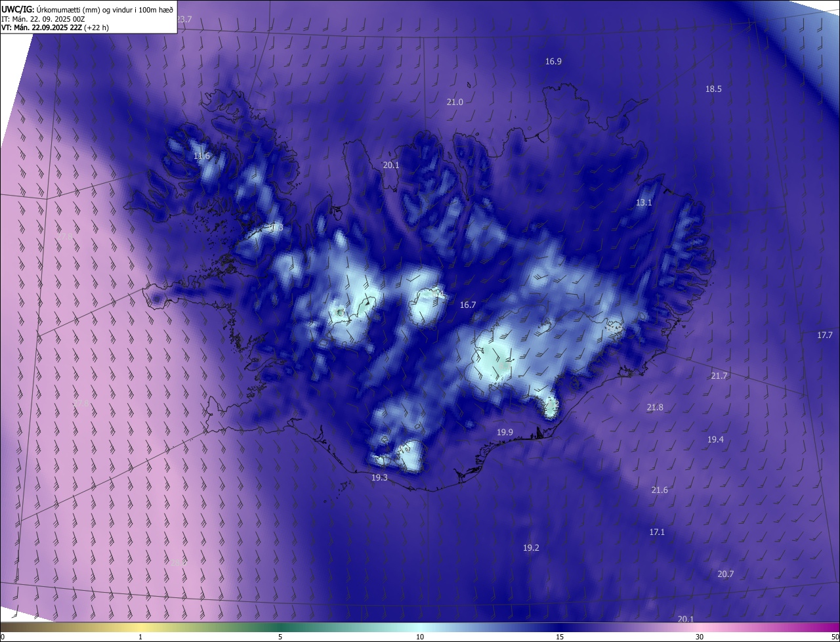Click the 13.1 map value
840x642 pixels.
coord(644,202)
